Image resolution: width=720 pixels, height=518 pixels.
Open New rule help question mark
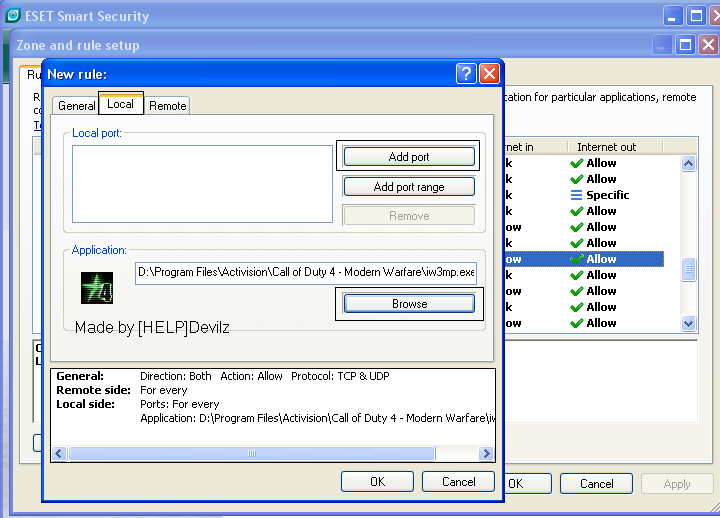(x=466, y=73)
